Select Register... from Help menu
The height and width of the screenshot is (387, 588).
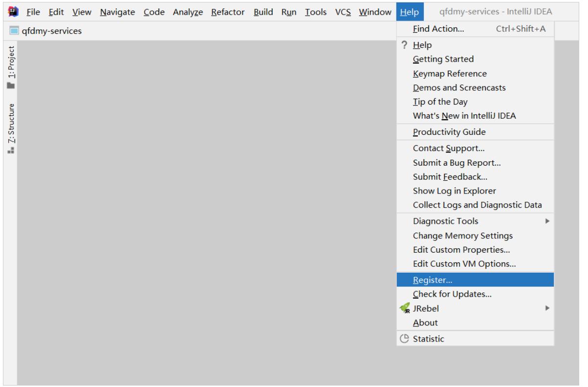coord(433,280)
